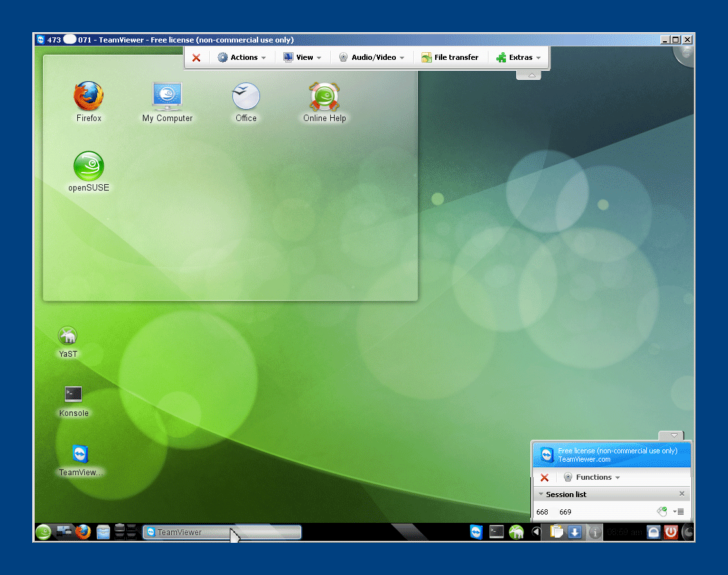The height and width of the screenshot is (575, 728).
Task: Lock the screen from the panel
Action: [653, 533]
